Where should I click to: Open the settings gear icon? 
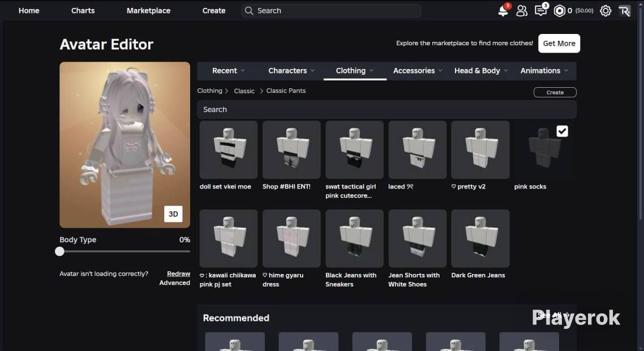(606, 11)
